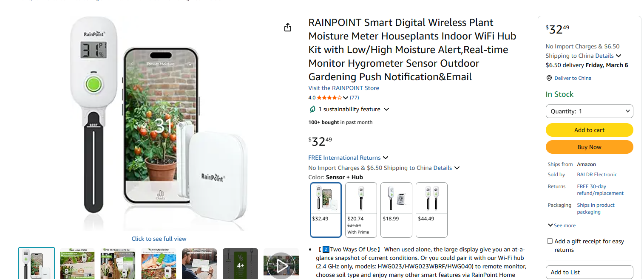Viewport: 644px width, 279px height.
Task: Open the Remote Monitoring thumbnail image
Action: click(159, 264)
